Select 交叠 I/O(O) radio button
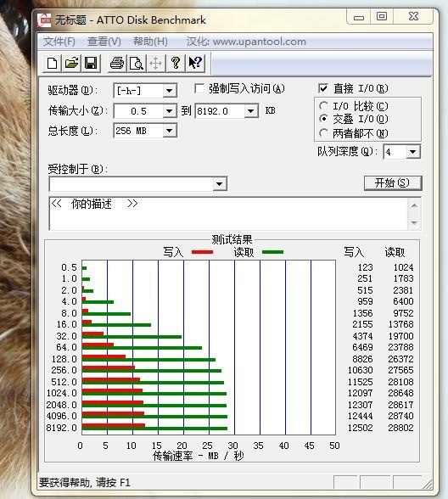Viewport: 448px width, 499px height. pyautogui.click(x=323, y=119)
